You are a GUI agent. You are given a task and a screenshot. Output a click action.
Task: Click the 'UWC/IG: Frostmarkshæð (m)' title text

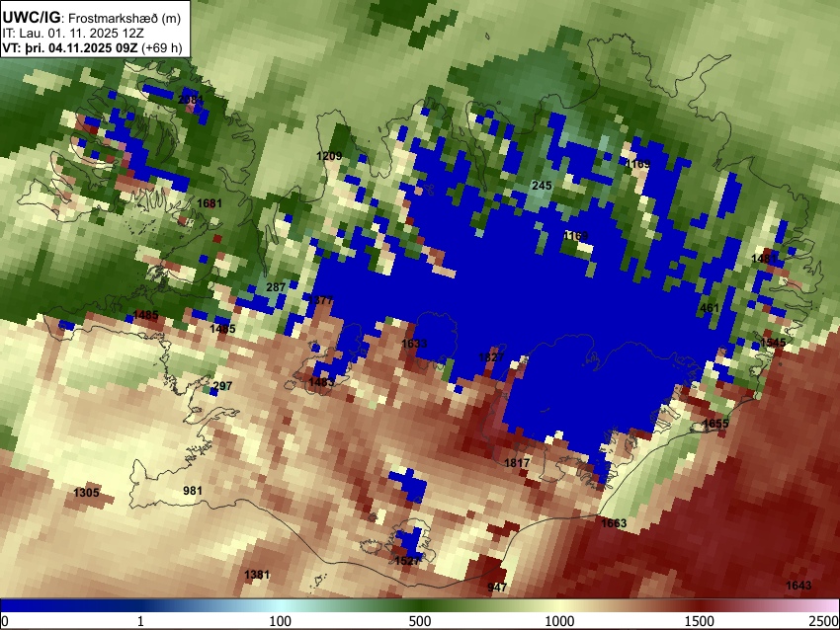pos(92,18)
